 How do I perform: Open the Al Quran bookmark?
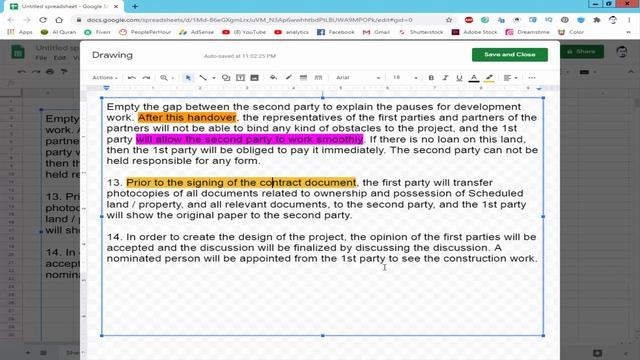pos(58,32)
